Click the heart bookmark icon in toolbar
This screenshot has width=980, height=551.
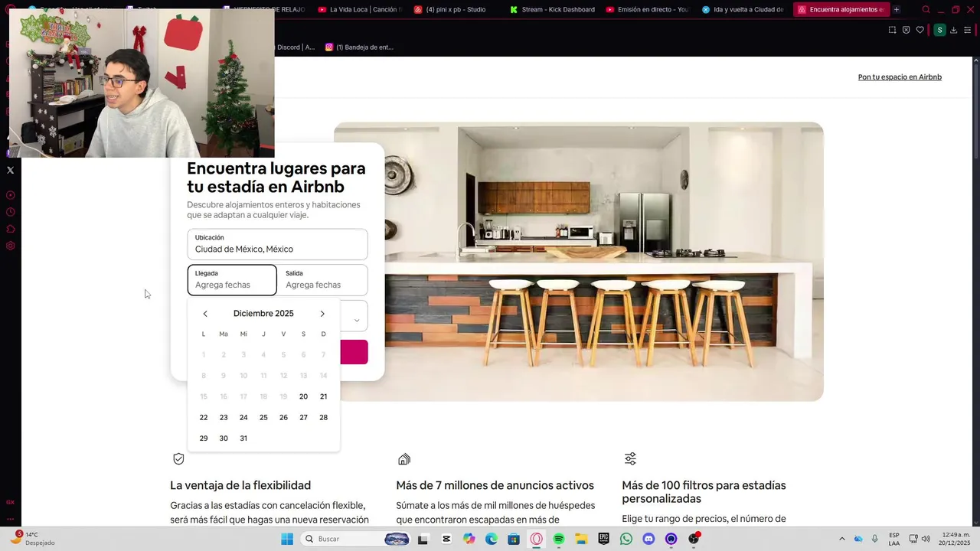click(x=920, y=30)
